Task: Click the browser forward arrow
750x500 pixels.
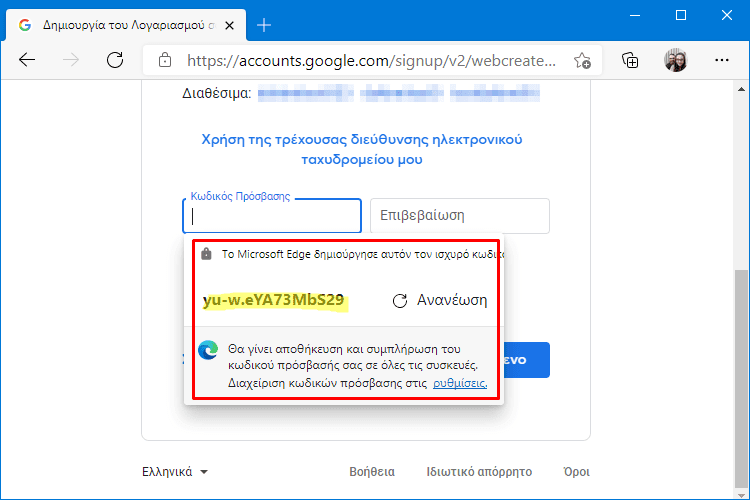Action: click(71, 60)
